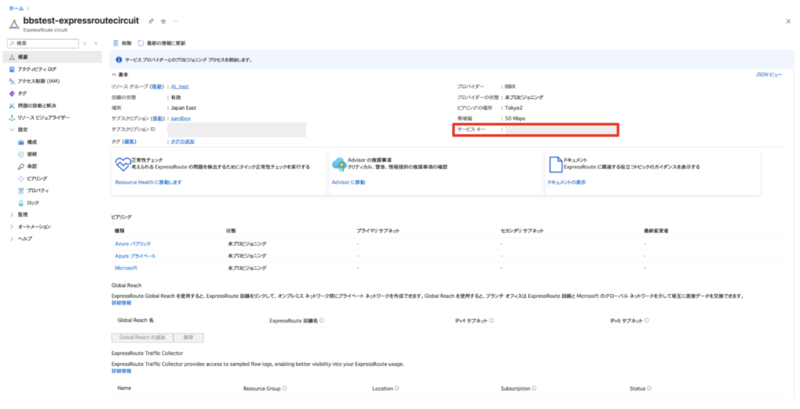Click inside the sidebar 検索 search box
Viewport: 800px width, 409px height.
point(43,44)
